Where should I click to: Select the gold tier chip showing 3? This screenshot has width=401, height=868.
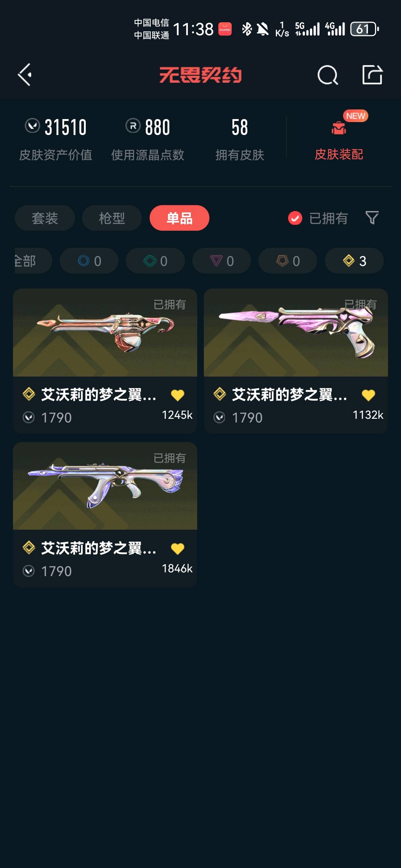click(x=354, y=261)
